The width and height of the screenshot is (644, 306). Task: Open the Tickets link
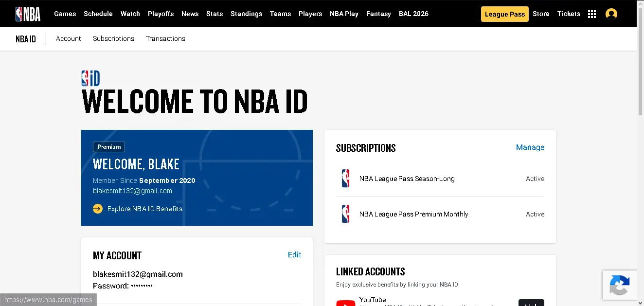pos(569,14)
